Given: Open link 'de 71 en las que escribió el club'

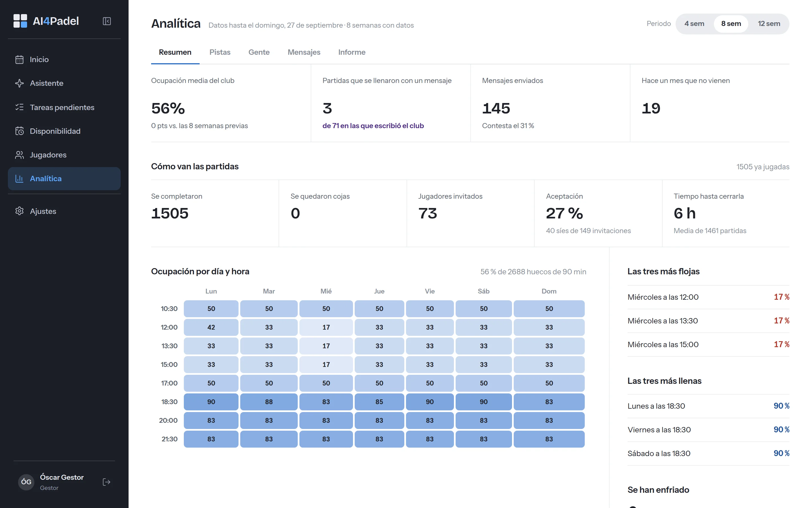Looking at the screenshot, I should [373, 126].
